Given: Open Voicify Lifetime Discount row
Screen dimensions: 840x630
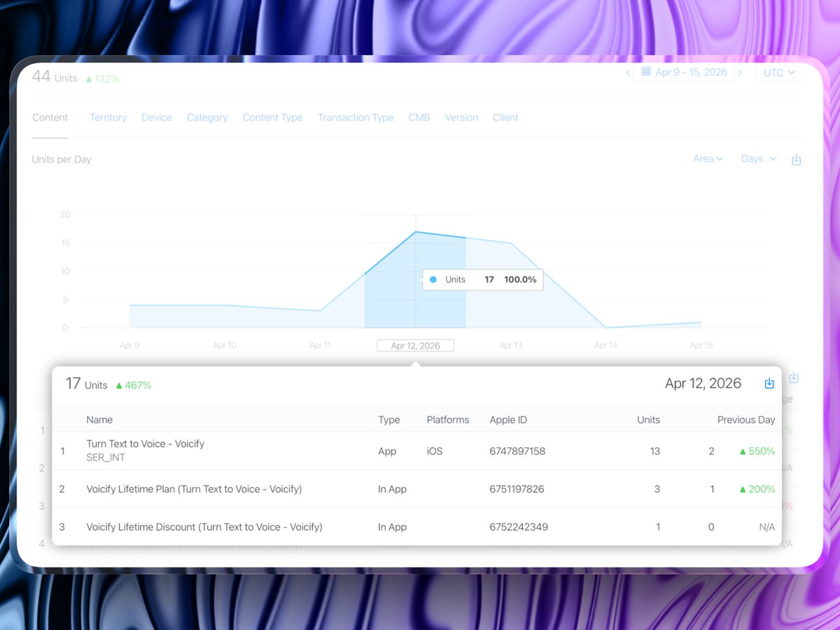Looking at the screenshot, I should click(417, 526).
